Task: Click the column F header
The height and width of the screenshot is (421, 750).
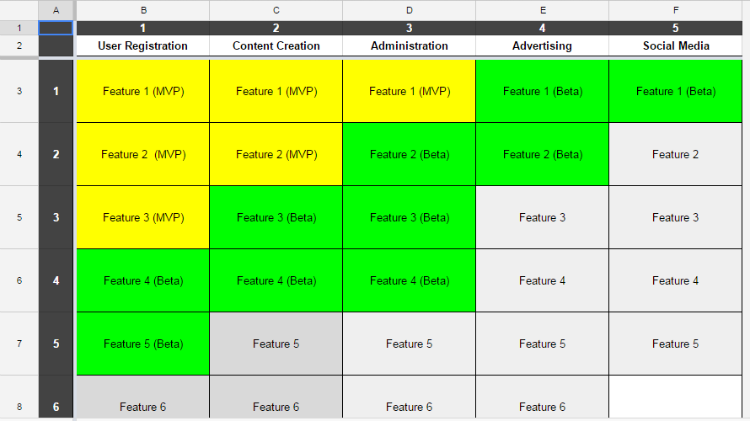Action: point(675,9)
